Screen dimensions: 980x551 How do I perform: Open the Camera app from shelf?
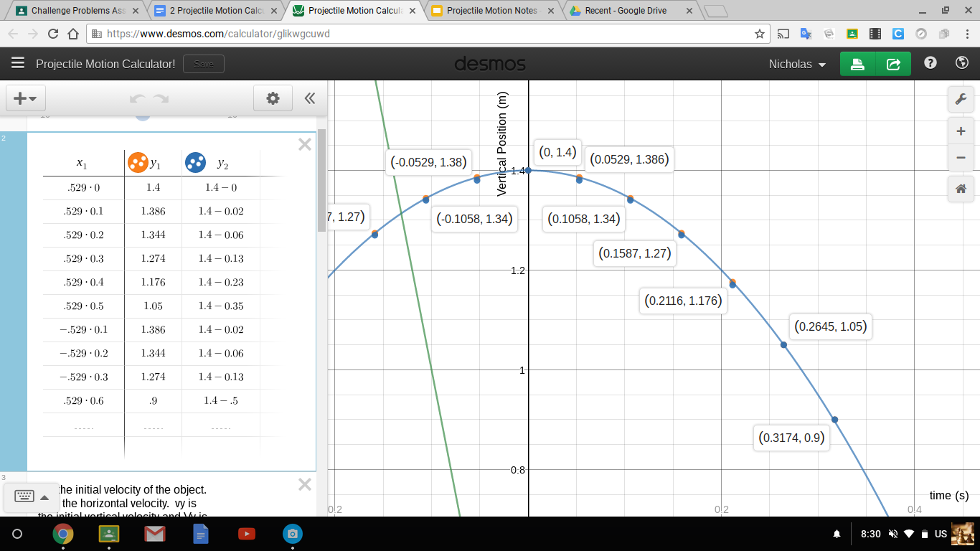click(x=292, y=534)
